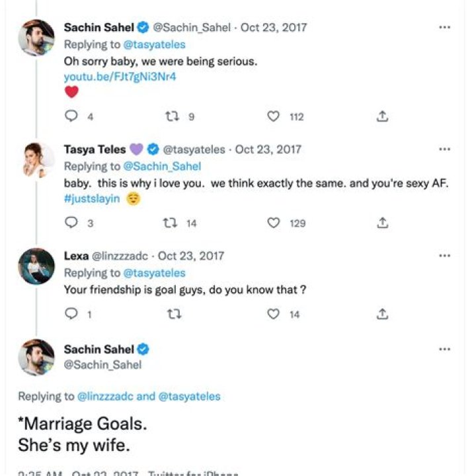Open the #justslayin hashtag

tap(92, 199)
